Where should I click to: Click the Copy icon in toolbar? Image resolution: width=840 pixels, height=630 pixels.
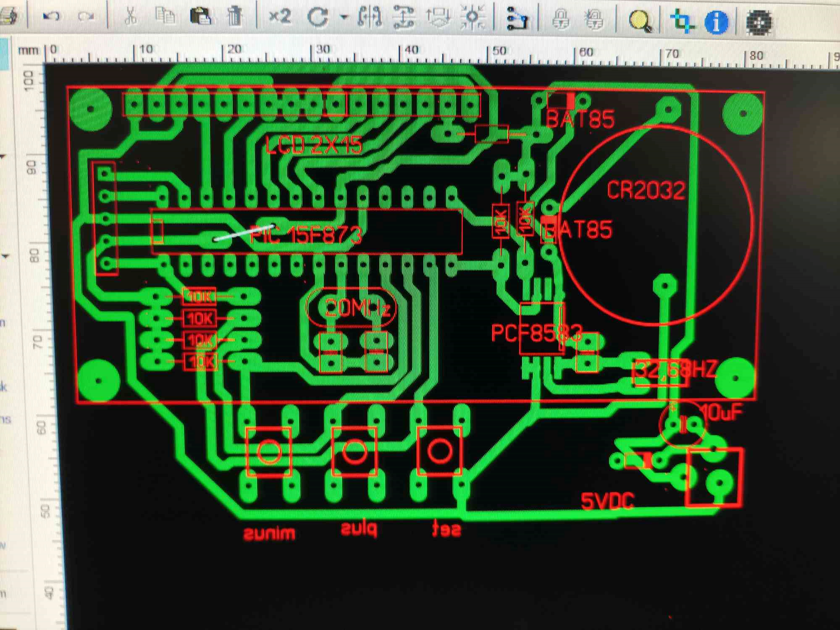click(x=165, y=16)
